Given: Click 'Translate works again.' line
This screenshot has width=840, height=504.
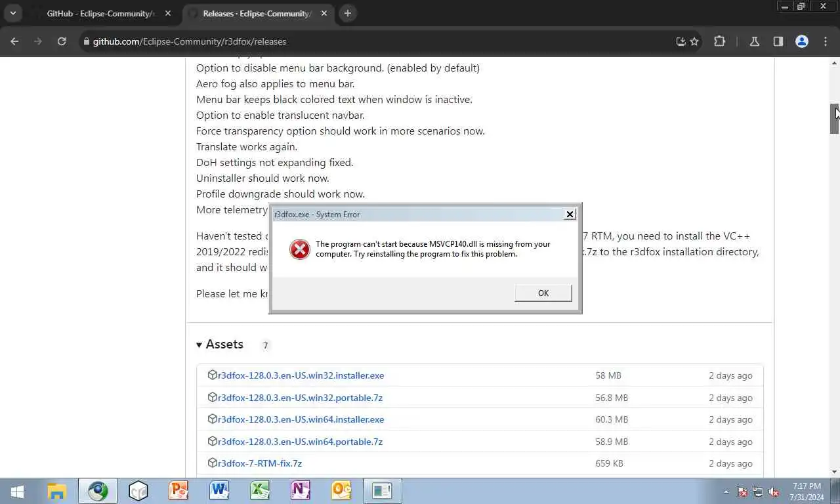Looking at the screenshot, I should pyautogui.click(x=247, y=146).
